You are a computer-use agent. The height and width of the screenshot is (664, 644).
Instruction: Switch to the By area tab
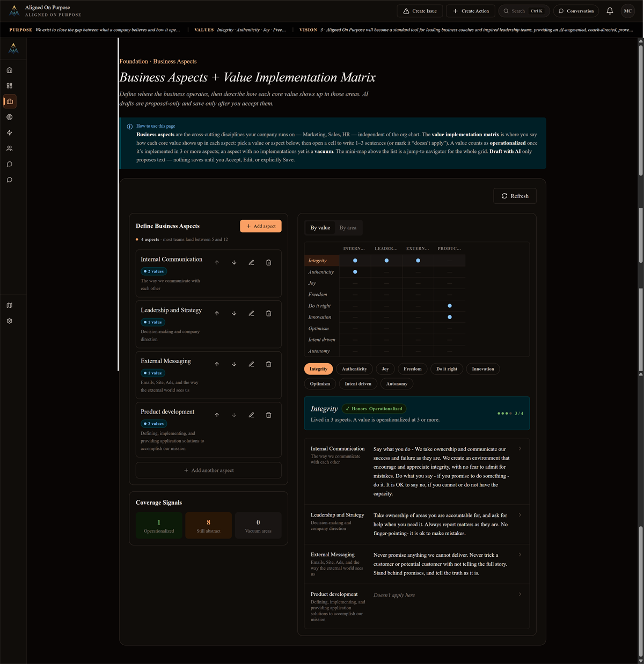click(348, 227)
